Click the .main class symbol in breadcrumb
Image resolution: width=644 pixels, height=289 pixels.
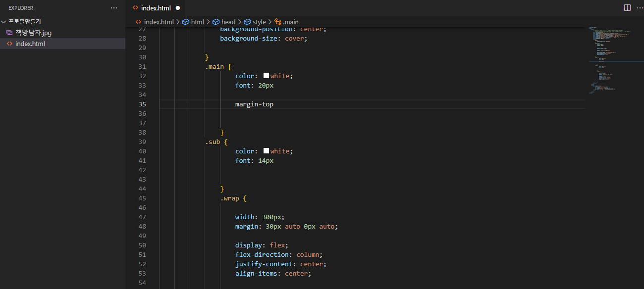287,22
